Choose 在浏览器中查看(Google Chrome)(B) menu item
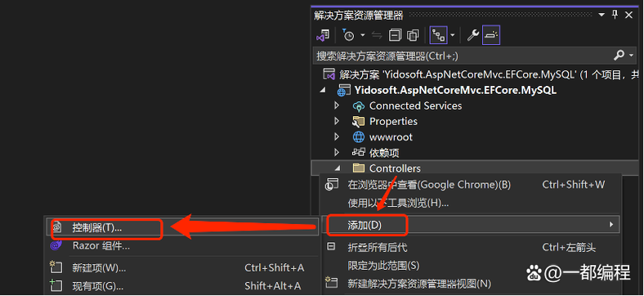This screenshot has width=644, height=296. pos(471,185)
